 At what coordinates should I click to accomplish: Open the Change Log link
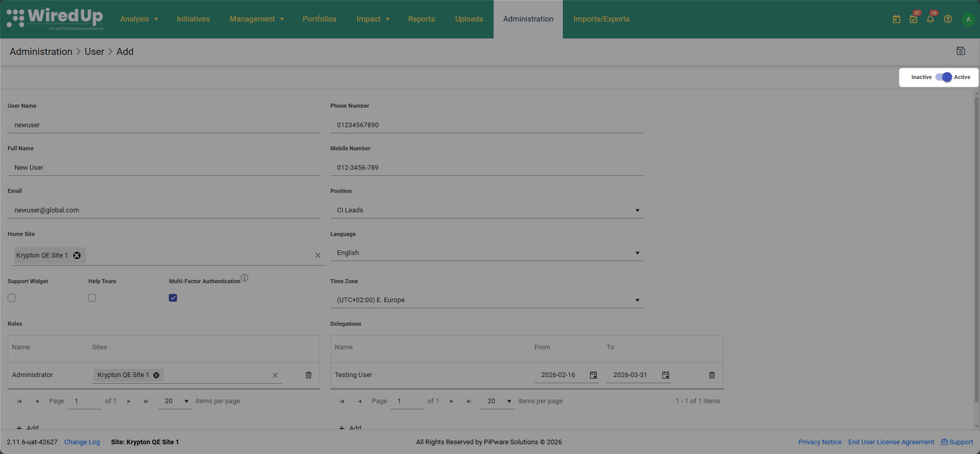coord(82,442)
